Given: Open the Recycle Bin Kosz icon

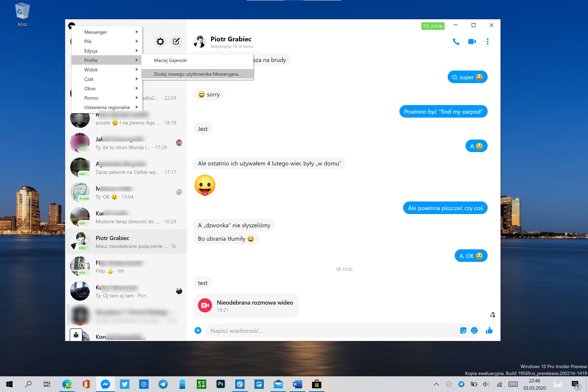Looking at the screenshot, I should tap(23, 14).
